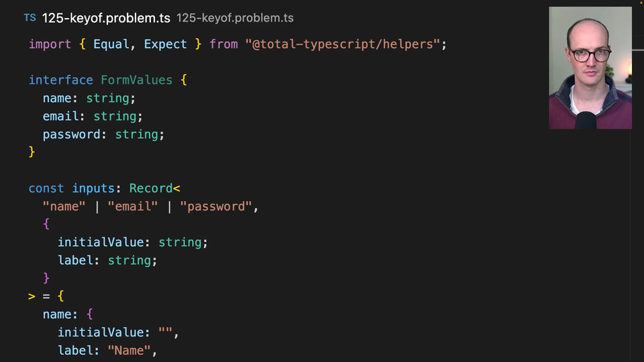Click the Record type keyword
The image size is (644, 362).
(151, 188)
